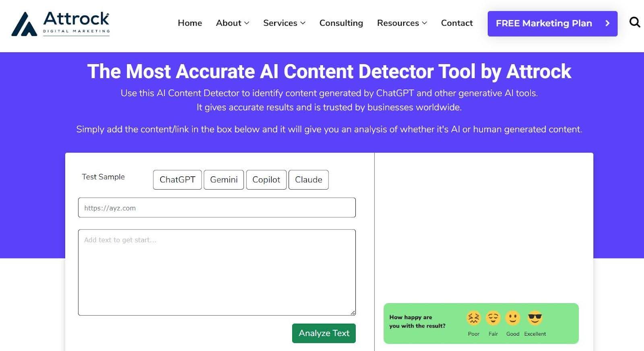Viewport: 644px width, 351px height.
Task: Open the Consulting page
Action: click(341, 23)
